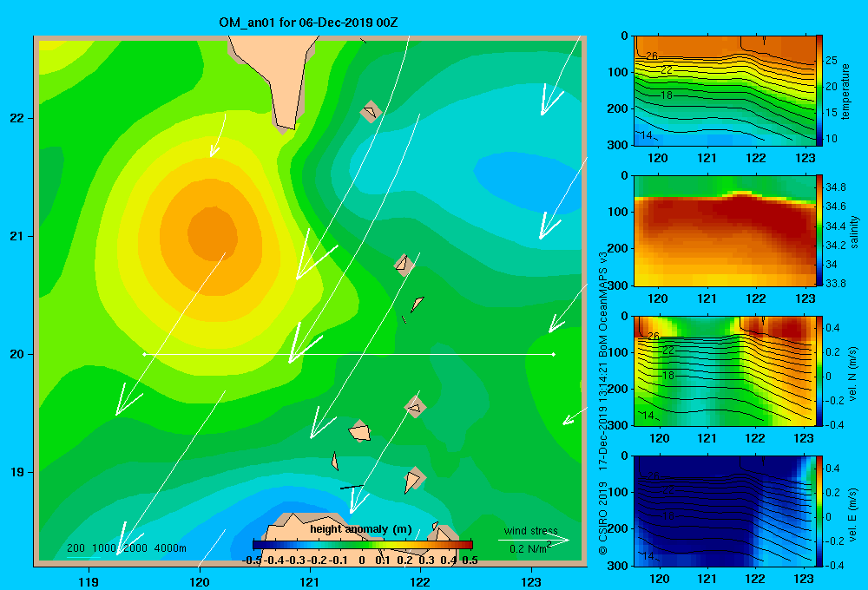
Task: Click the salinity color bar
Action: (x=819, y=231)
